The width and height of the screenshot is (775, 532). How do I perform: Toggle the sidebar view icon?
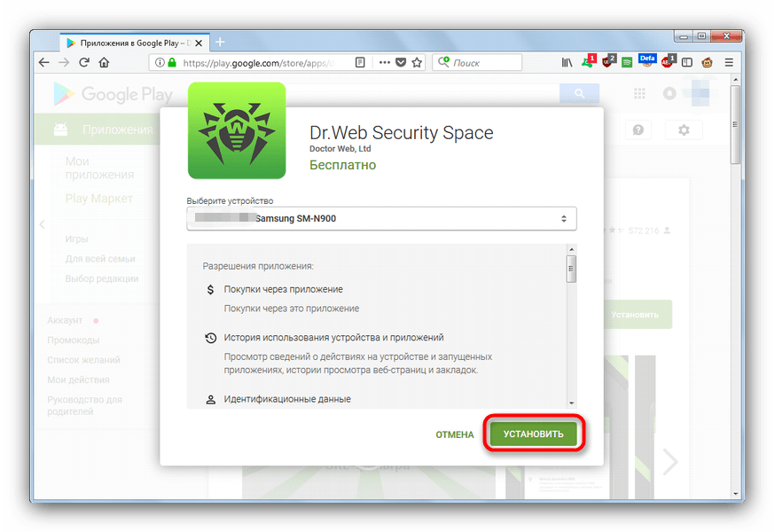tap(687, 63)
